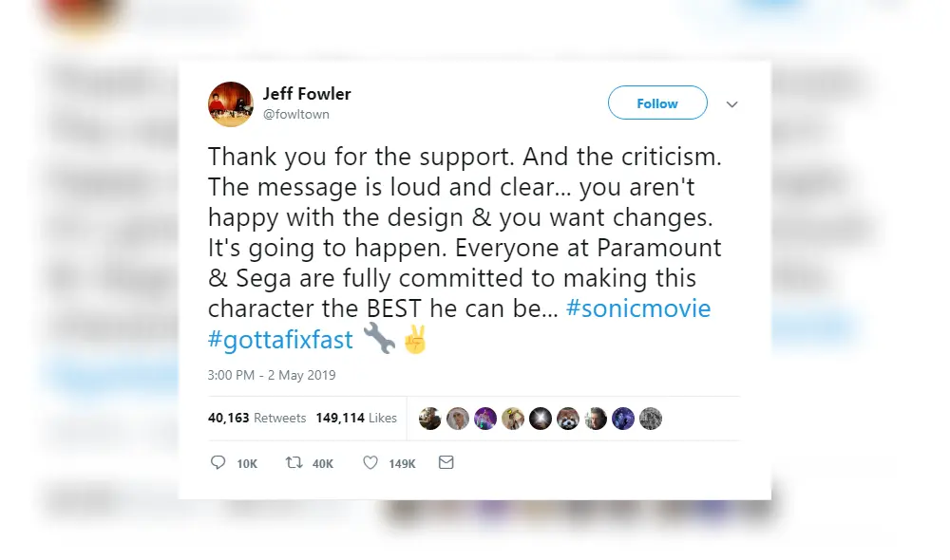This screenshot has width=950, height=560.
Task: Select the first liker avatar
Action: click(429, 418)
